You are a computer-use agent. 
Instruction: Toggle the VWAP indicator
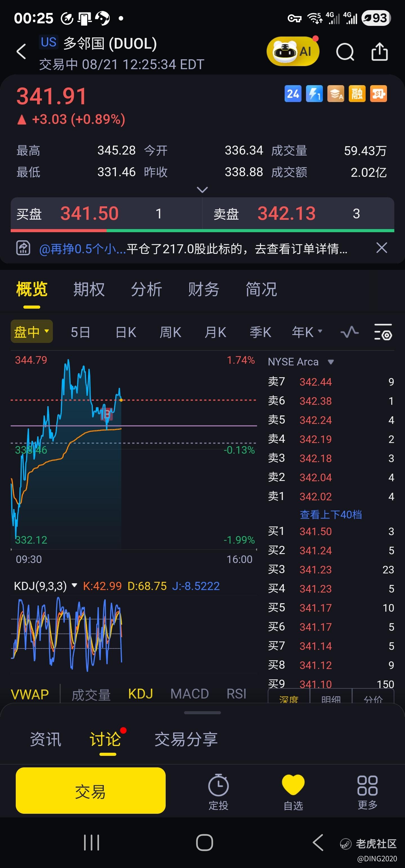tap(30, 694)
